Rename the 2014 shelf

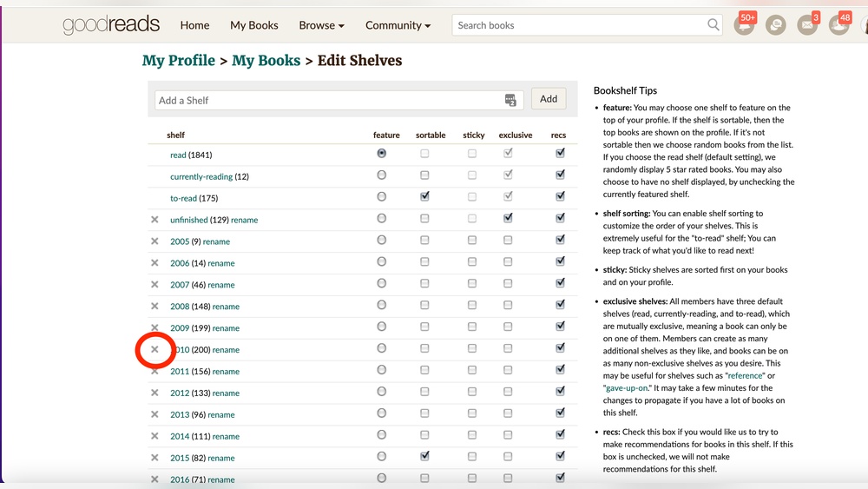(226, 436)
